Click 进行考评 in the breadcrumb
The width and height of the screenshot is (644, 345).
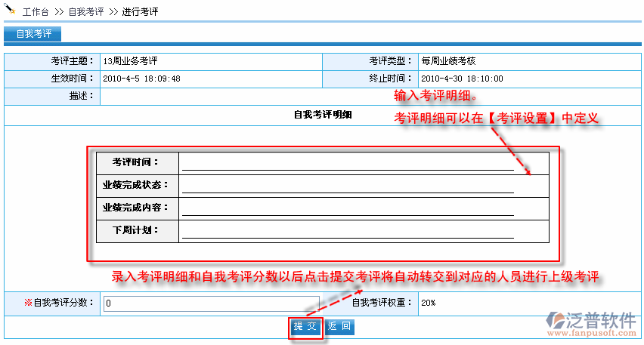click(140, 12)
